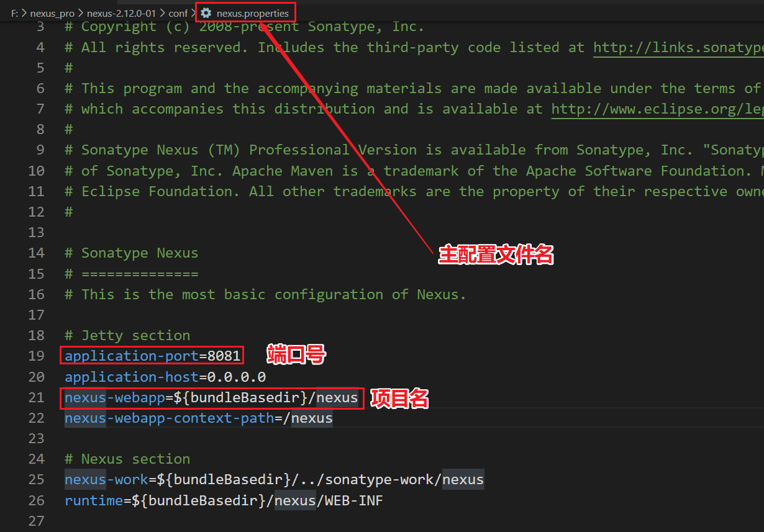This screenshot has width=764, height=532.
Task: Click the application-host property key
Action: click(132, 377)
